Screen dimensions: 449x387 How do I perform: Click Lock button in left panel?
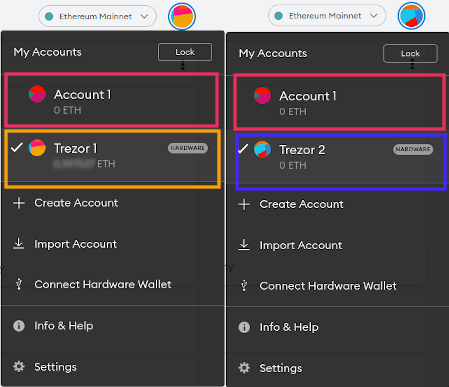point(185,52)
